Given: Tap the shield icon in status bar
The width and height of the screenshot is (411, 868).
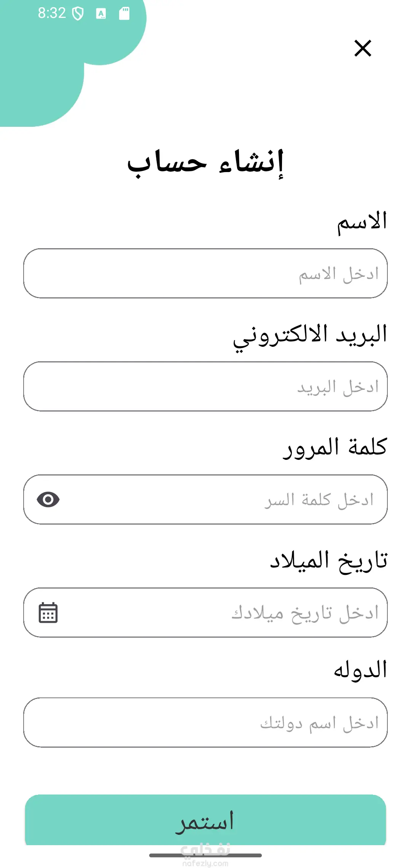Looking at the screenshot, I should pos(78,14).
